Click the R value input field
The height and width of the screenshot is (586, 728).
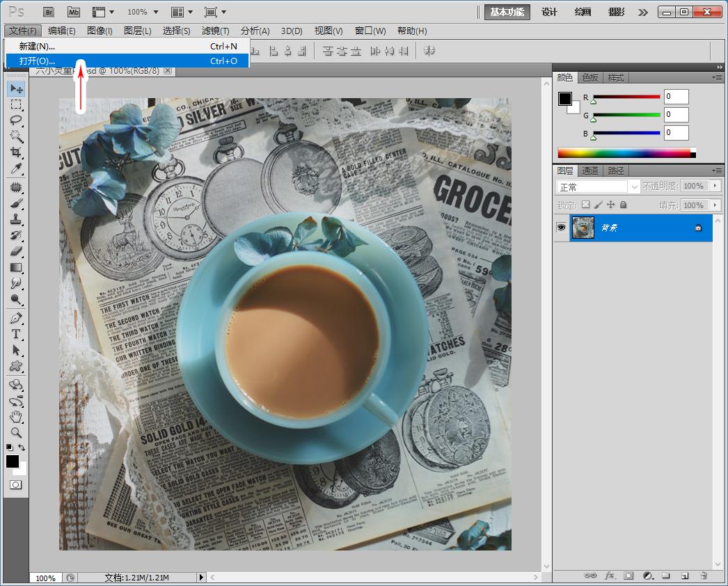pyautogui.click(x=675, y=97)
